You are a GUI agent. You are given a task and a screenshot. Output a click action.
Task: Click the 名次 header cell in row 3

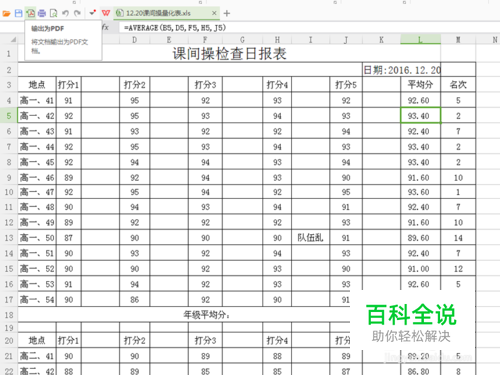click(458, 85)
